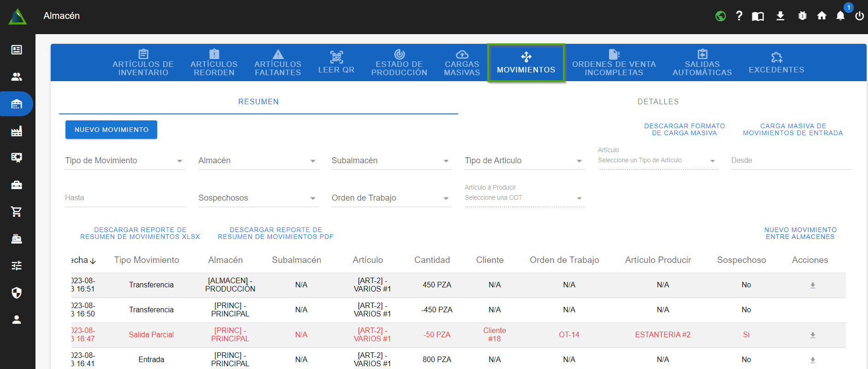Download movement summary report as XLSX

coord(140,233)
